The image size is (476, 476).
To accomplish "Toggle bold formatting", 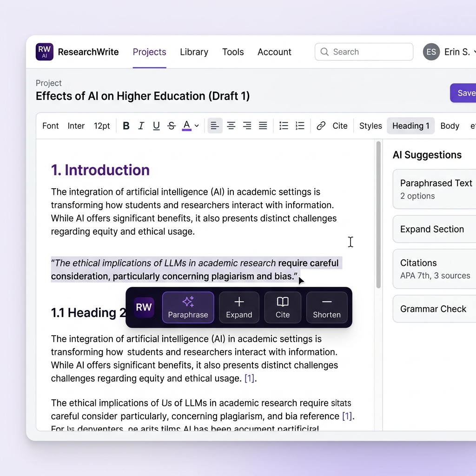I will point(126,126).
